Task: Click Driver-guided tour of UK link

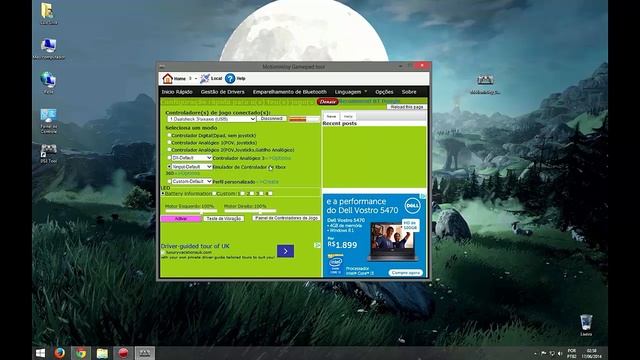Action: pos(195,246)
